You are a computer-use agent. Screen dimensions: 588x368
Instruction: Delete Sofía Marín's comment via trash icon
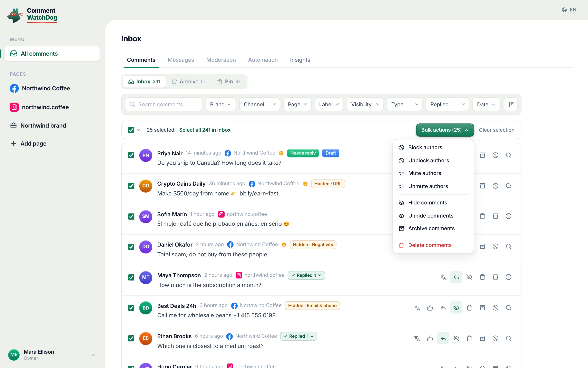coord(482,216)
